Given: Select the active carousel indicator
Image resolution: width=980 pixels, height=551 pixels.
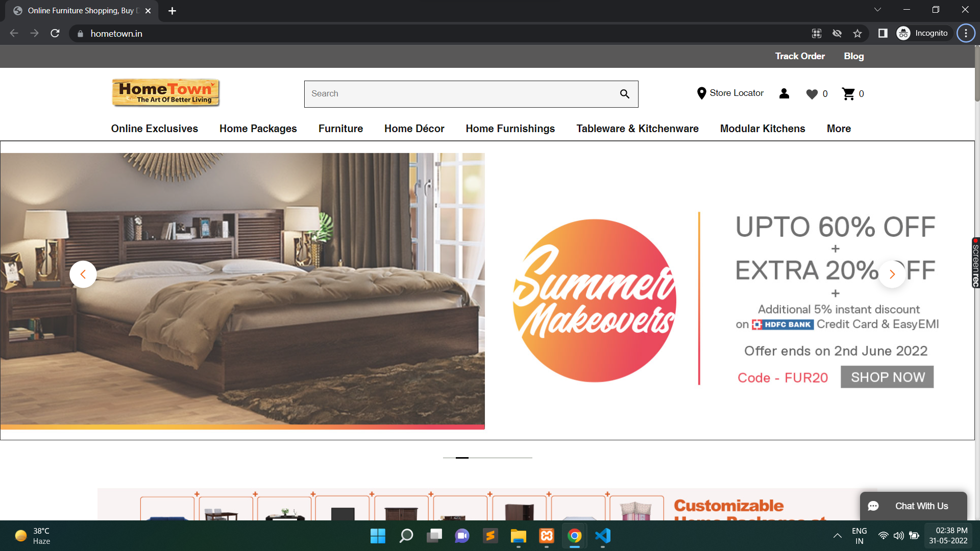Looking at the screenshot, I should [462, 458].
